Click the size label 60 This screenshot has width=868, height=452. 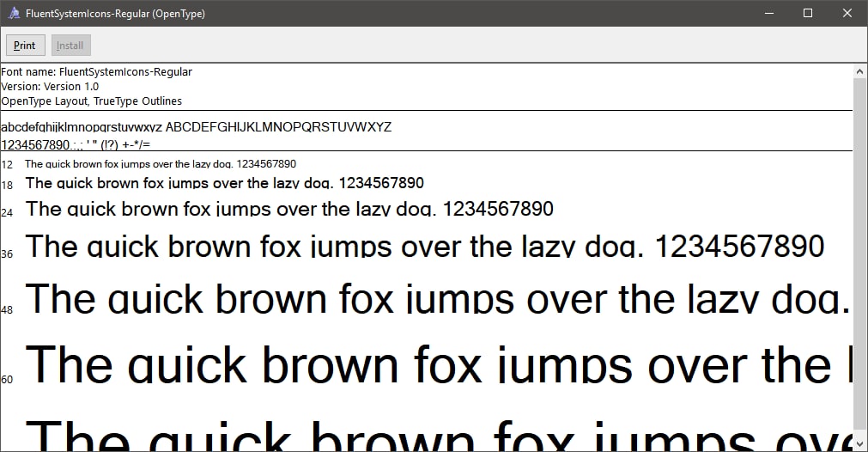click(7, 380)
